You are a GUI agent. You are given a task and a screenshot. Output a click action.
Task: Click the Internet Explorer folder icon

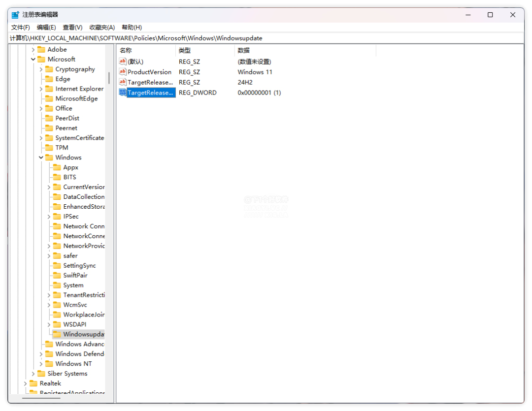pyautogui.click(x=49, y=89)
